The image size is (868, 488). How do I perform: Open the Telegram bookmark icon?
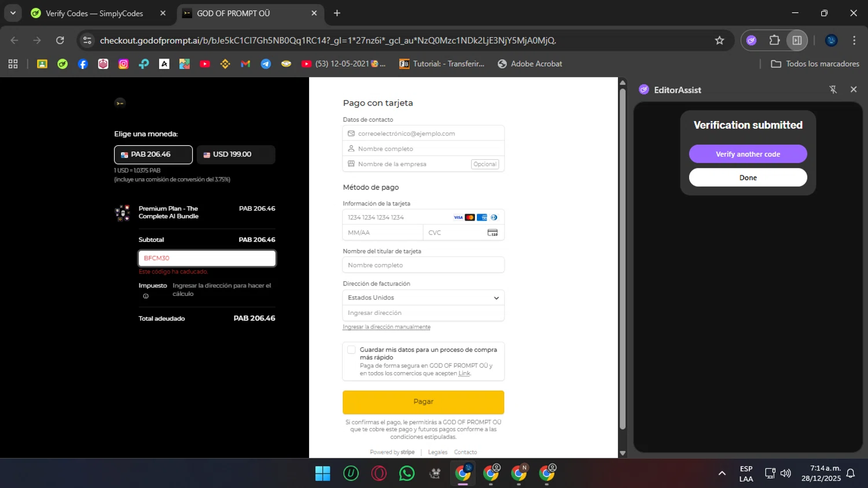tap(266, 64)
